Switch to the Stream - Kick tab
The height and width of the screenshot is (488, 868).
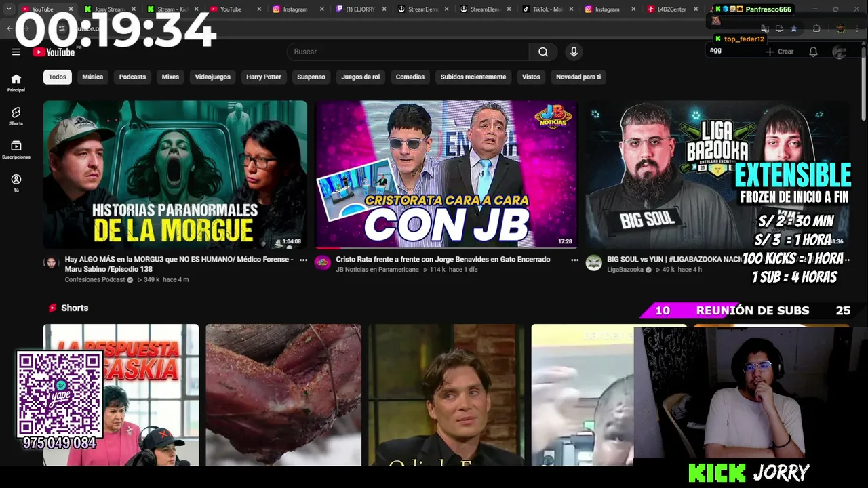171,9
